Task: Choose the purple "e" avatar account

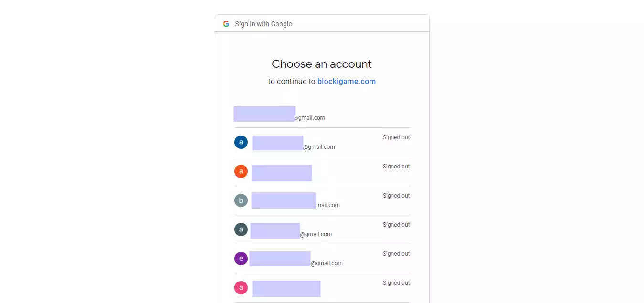Action: [241, 259]
